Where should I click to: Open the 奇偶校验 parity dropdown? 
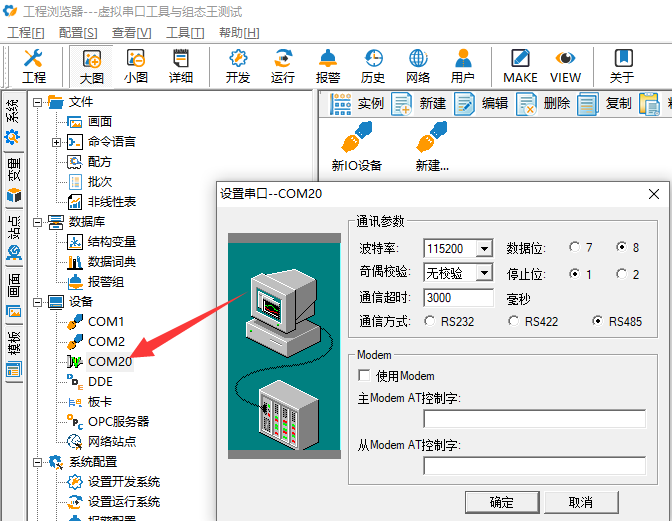click(x=484, y=273)
